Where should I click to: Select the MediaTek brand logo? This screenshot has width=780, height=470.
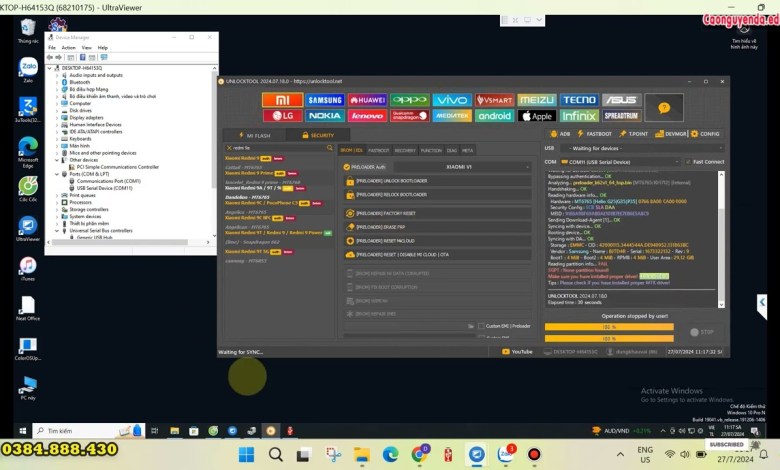(452, 116)
